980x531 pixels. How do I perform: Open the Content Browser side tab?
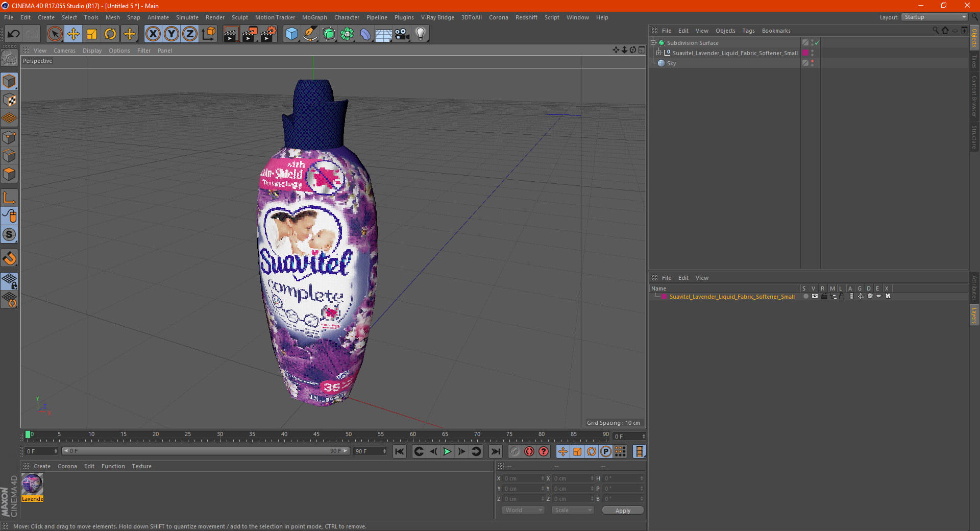coord(974,96)
